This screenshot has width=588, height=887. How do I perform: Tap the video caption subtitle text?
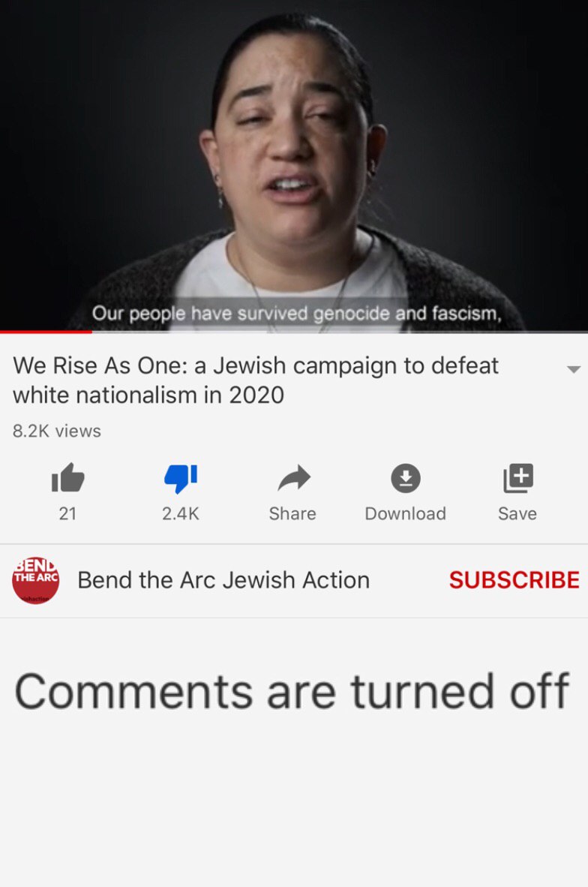point(297,313)
